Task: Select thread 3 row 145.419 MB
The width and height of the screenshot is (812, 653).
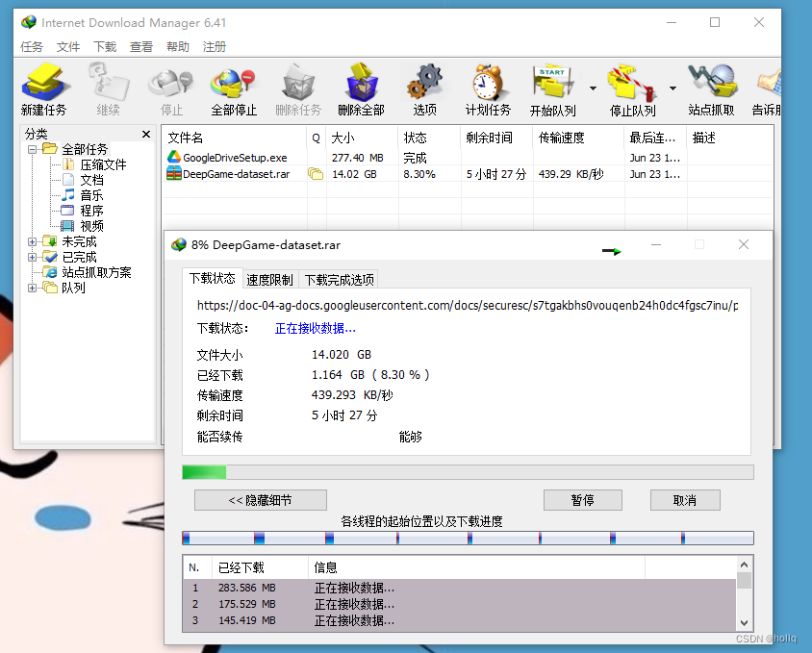Action: click(x=460, y=620)
